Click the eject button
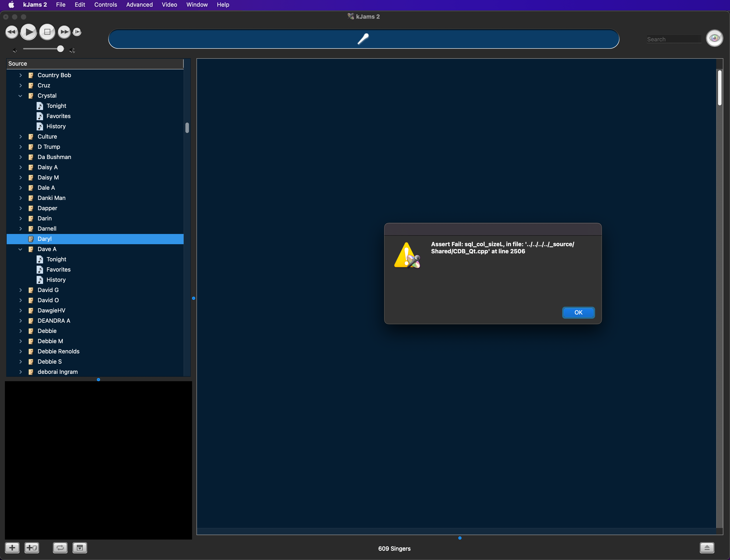The height and width of the screenshot is (560, 730). [707, 548]
